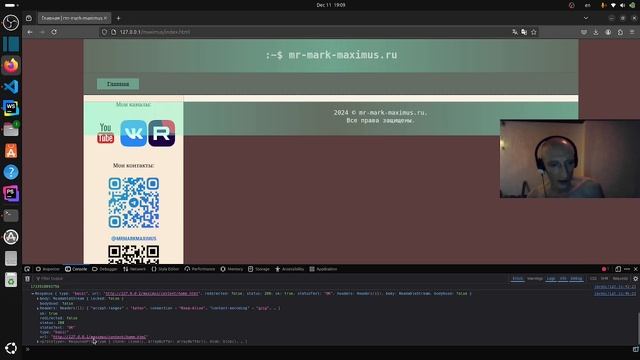
Task: Go back in Firefox
Action: [x=30, y=32]
